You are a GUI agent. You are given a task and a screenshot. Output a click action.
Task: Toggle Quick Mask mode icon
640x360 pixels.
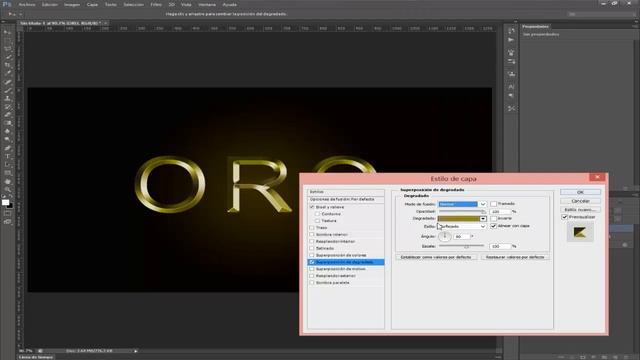(7, 213)
